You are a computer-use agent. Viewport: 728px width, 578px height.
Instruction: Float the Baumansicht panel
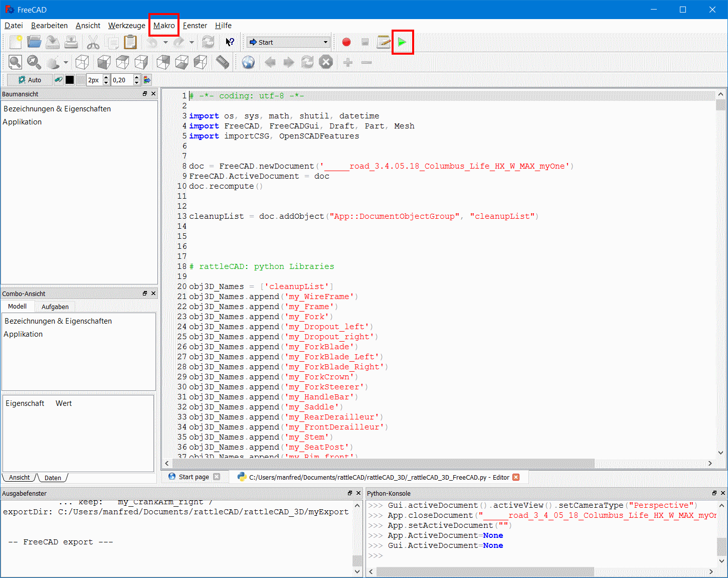[145, 94]
